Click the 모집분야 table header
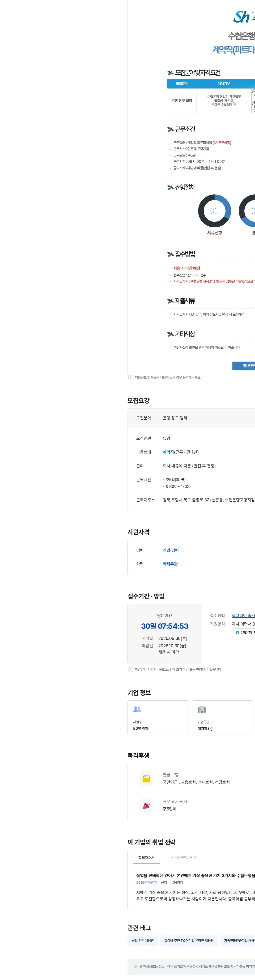Image resolution: width=255 pixels, height=980 pixels. (x=182, y=83)
